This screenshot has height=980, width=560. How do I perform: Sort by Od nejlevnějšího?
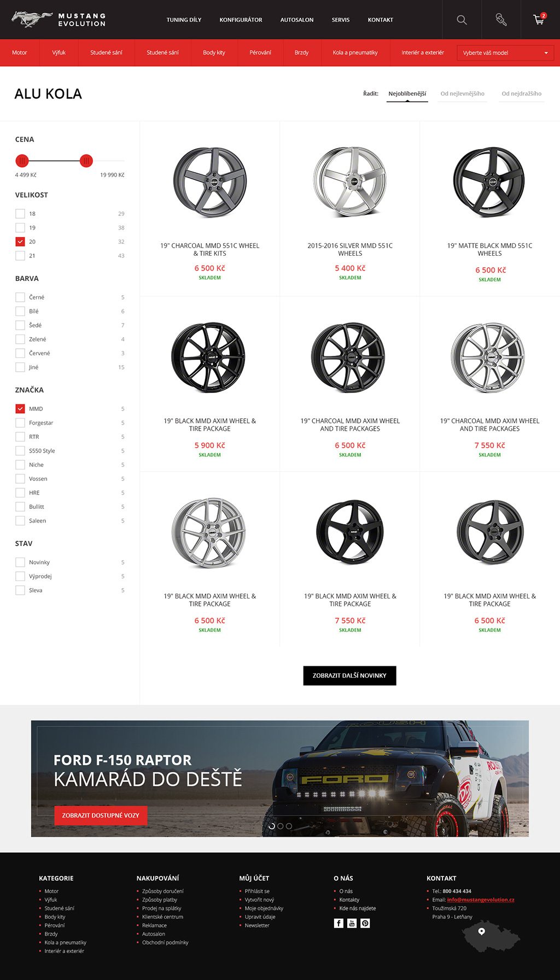click(x=463, y=93)
